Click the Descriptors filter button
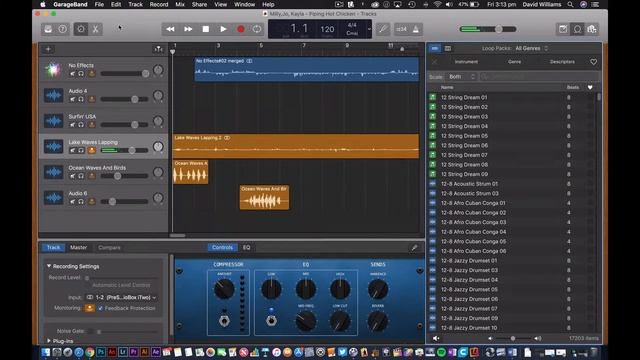This screenshot has width=640, height=360. coord(562,62)
